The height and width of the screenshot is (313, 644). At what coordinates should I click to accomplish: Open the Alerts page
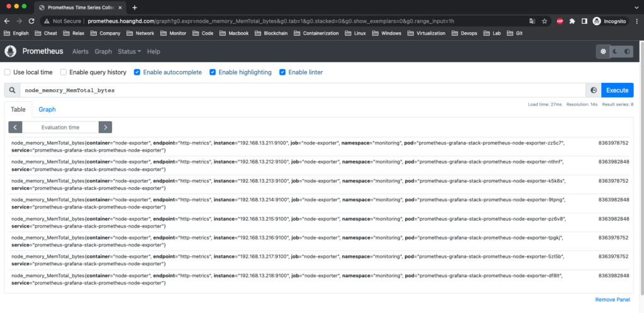coord(80,52)
